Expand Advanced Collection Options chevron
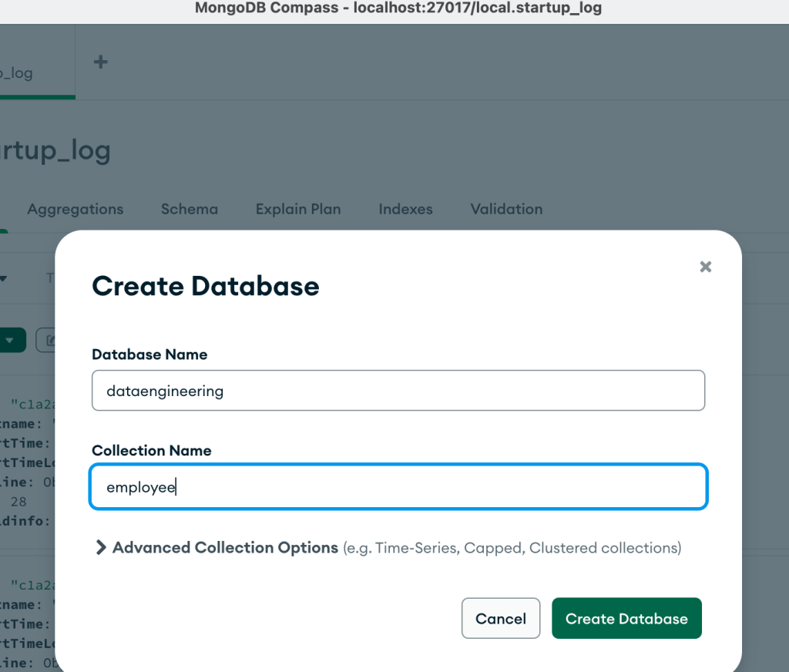The height and width of the screenshot is (672, 789). [100, 548]
